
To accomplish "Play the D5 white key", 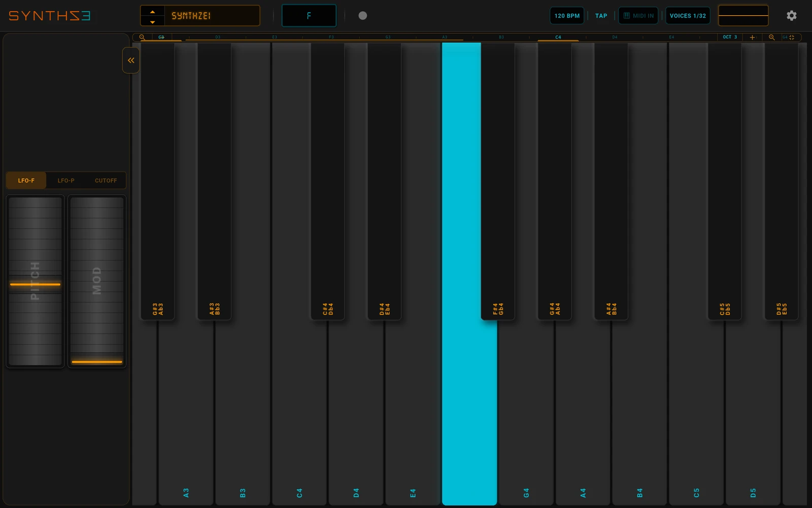I will point(753,412).
